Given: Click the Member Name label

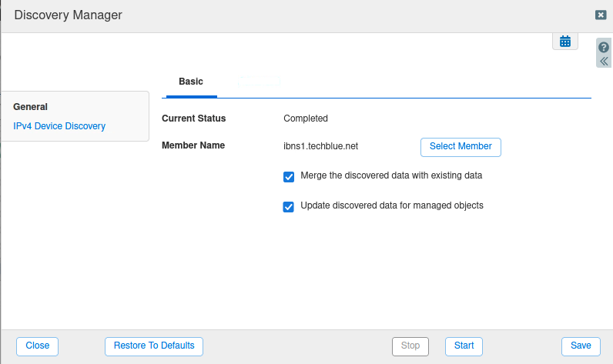Looking at the screenshot, I should coord(193,145).
